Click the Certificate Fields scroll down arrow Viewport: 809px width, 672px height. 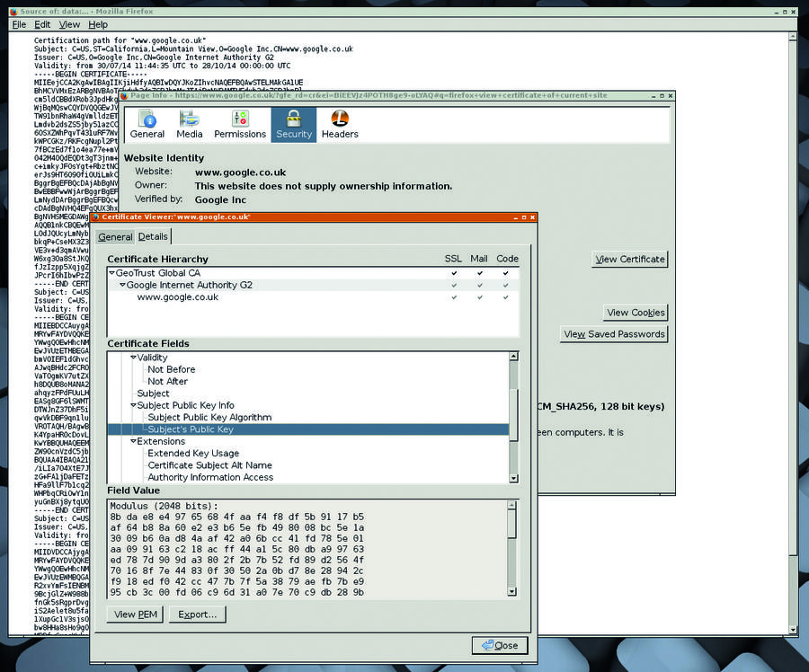(x=513, y=477)
